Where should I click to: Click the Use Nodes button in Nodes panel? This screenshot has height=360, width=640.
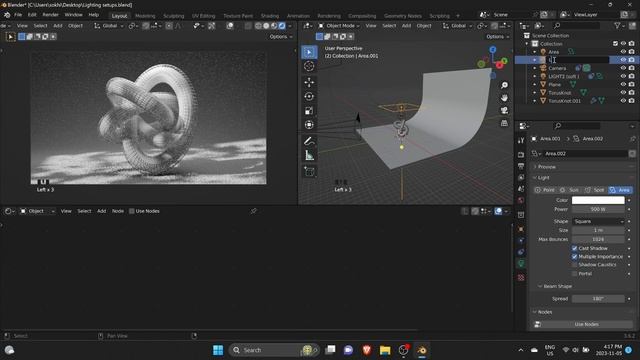[586, 324]
